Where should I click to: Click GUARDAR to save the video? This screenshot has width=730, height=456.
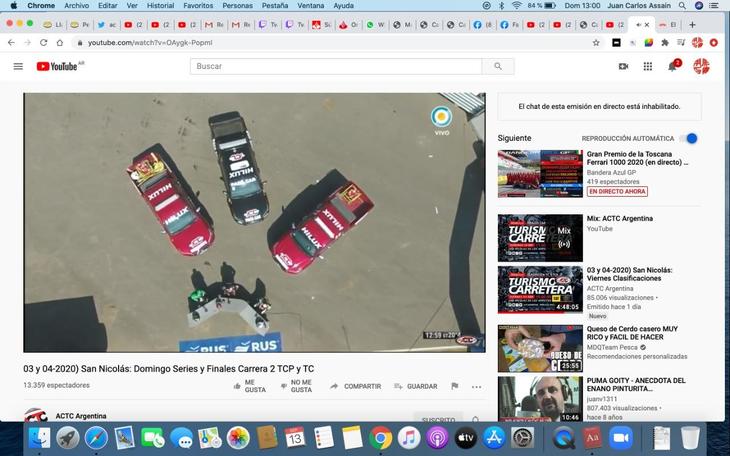(x=416, y=386)
